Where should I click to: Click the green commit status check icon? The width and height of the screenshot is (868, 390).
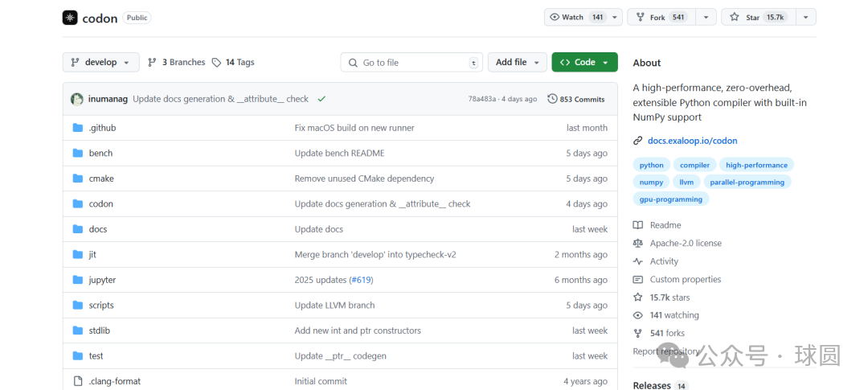point(321,99)
